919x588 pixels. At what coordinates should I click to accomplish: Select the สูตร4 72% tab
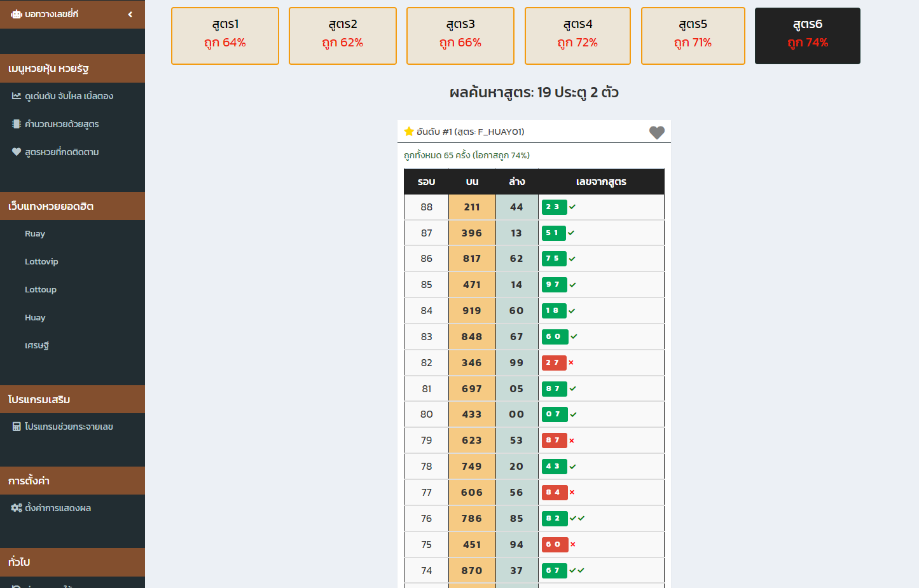point(577,36)
